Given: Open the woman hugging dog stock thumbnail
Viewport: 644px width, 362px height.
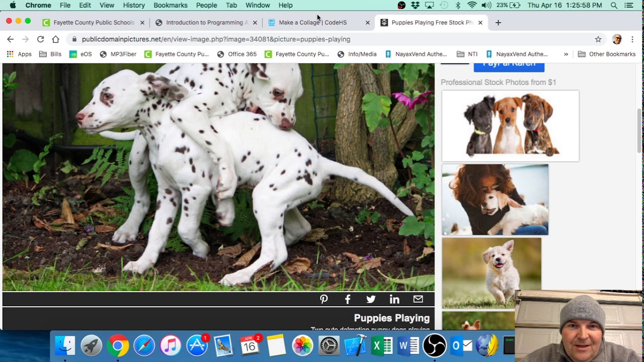Looking at the screenshot, I should point(495,200).
